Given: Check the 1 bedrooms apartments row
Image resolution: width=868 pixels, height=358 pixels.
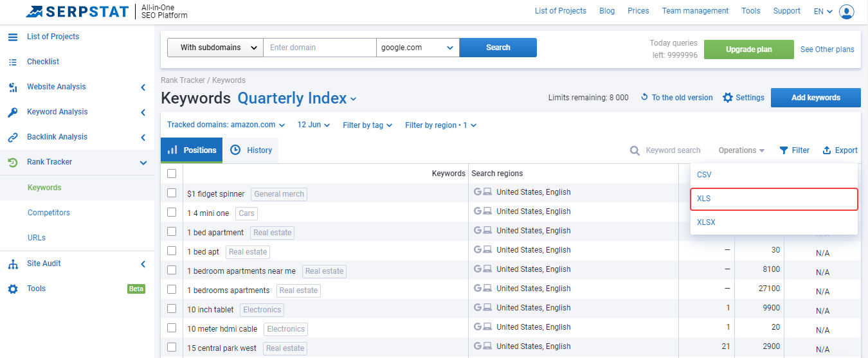Looking at the screenshot, I should pyautogui.click(x=172, y=289).
